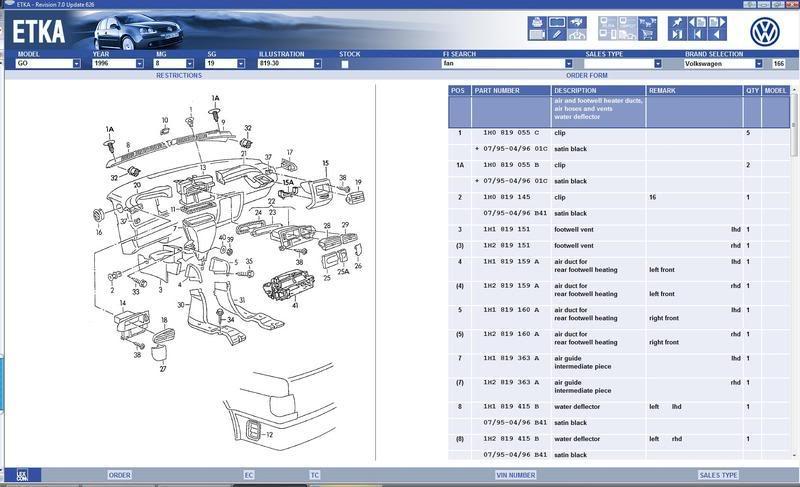Select part number 1H0 819 055 C

[511, 133]
